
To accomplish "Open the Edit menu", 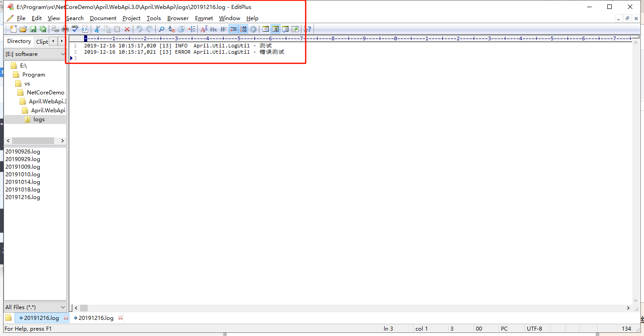I will (37, 18).
